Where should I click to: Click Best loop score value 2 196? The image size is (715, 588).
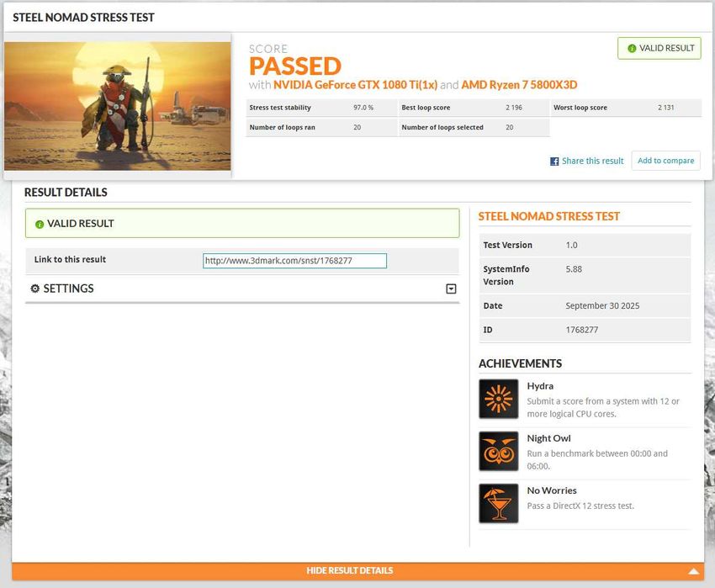pos(514,108)
